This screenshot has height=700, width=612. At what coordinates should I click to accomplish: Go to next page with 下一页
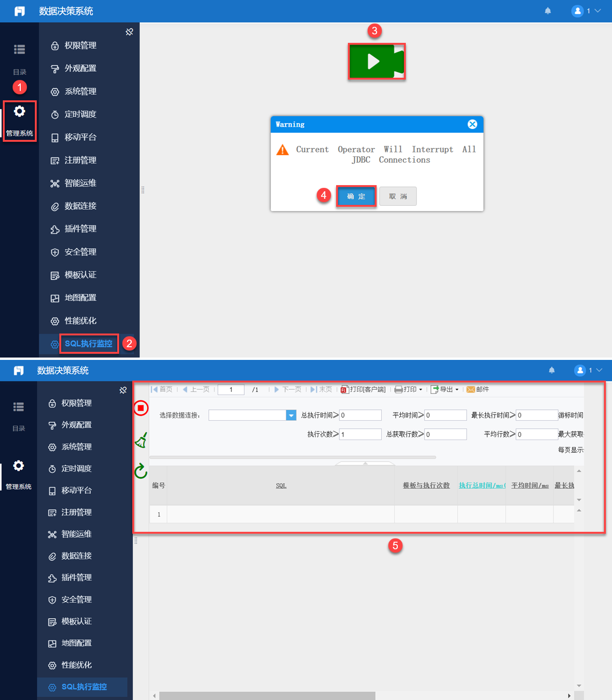[288, 390]
